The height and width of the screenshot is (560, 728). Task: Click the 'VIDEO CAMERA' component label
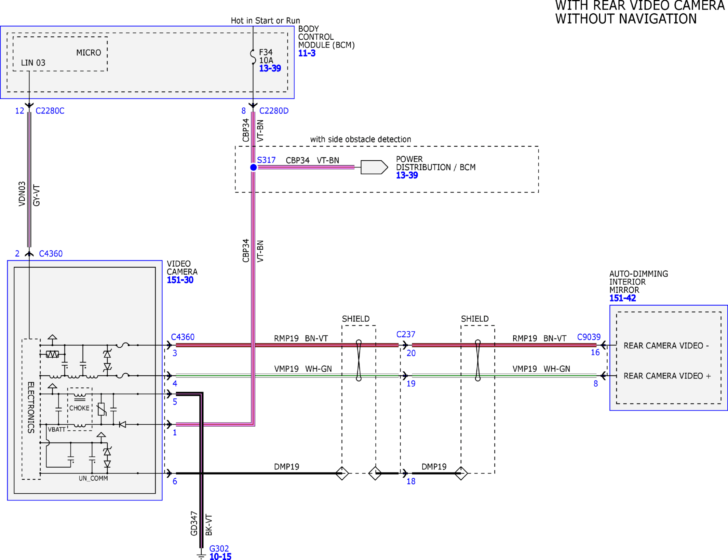182,268
